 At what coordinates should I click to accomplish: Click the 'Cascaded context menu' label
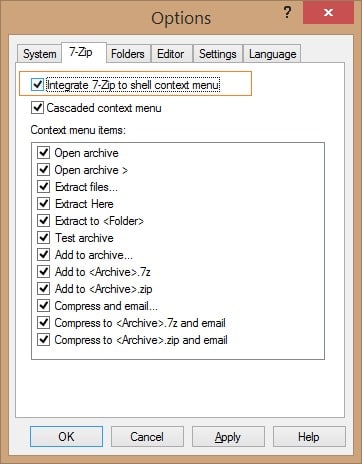tap(104, 108)
